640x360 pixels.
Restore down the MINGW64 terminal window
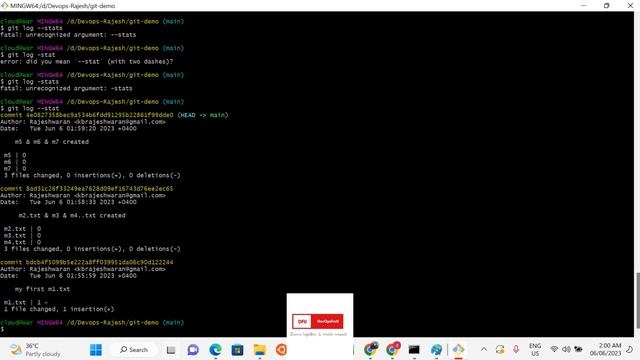pos(607,6)
